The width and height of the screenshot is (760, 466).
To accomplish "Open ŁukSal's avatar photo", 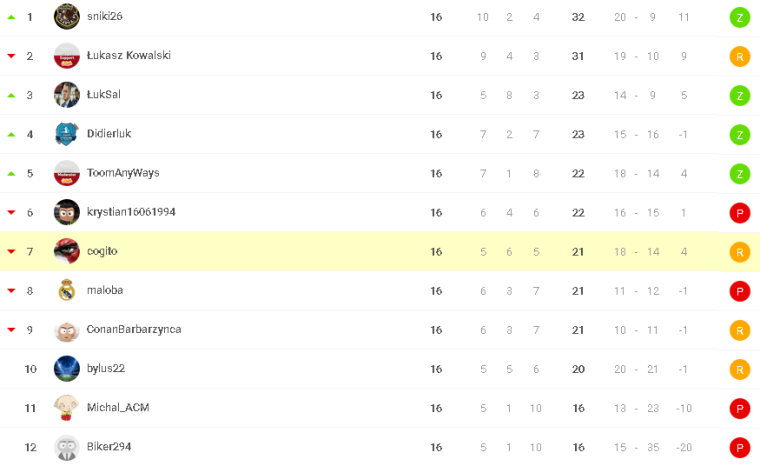I will point(66,95).
